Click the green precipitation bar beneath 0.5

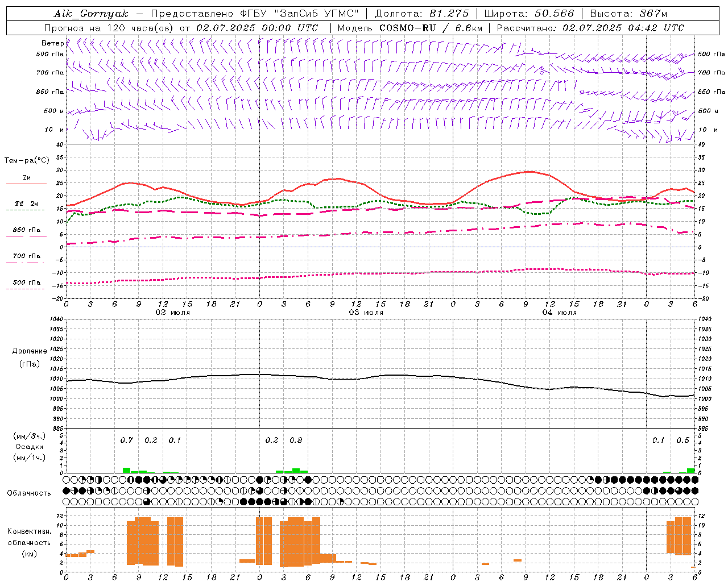690,471
